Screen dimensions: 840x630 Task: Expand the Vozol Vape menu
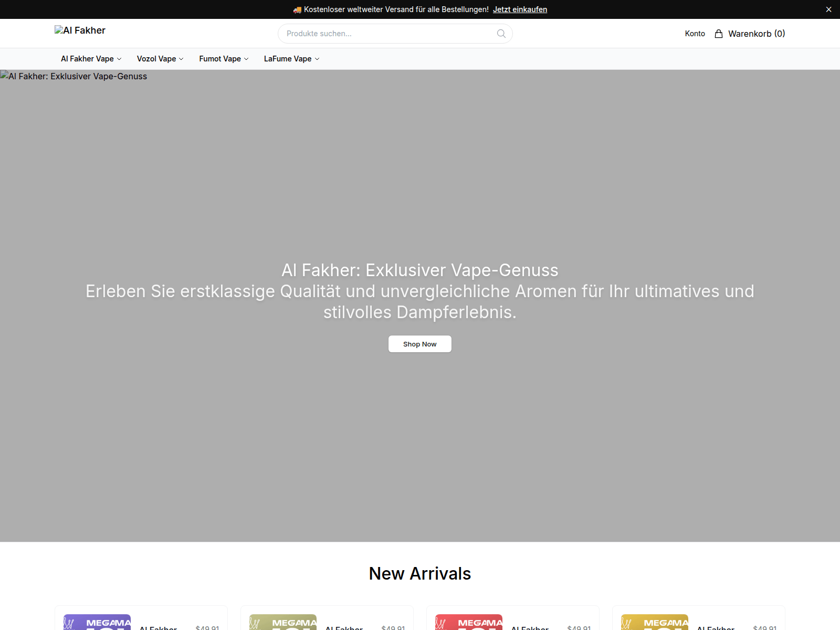[160, 59]
